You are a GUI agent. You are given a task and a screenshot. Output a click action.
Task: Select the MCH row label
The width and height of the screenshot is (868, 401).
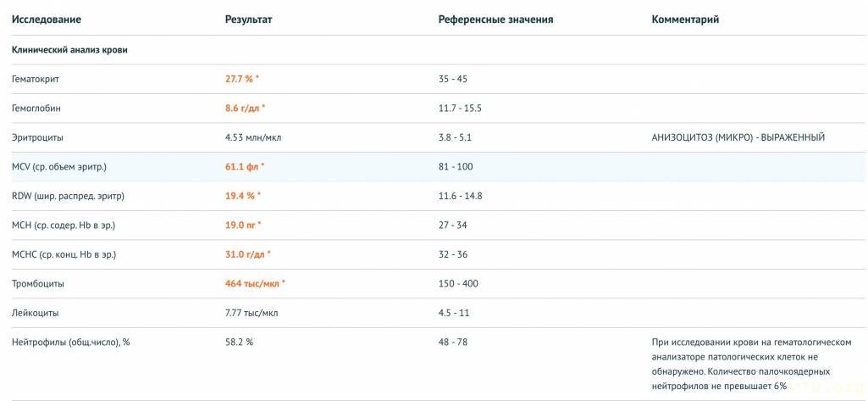point(64,226)
